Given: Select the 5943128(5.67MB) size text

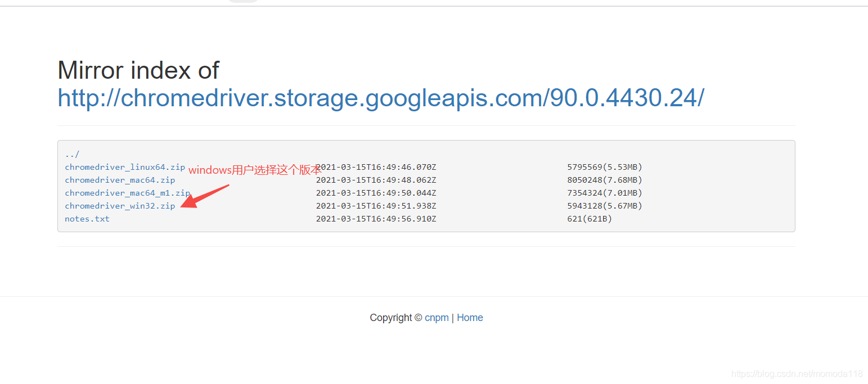Looking at the screenshot, I should pyautogui.click(x=605, y=206).
